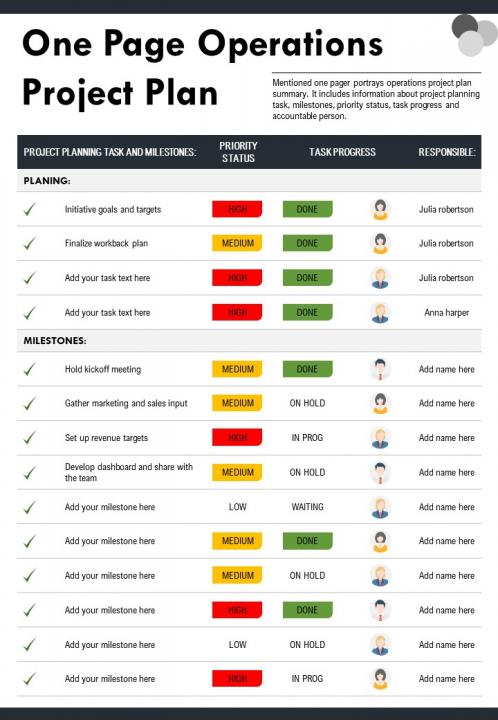Click the Develop dashboard and share task text

click(129, 472)
